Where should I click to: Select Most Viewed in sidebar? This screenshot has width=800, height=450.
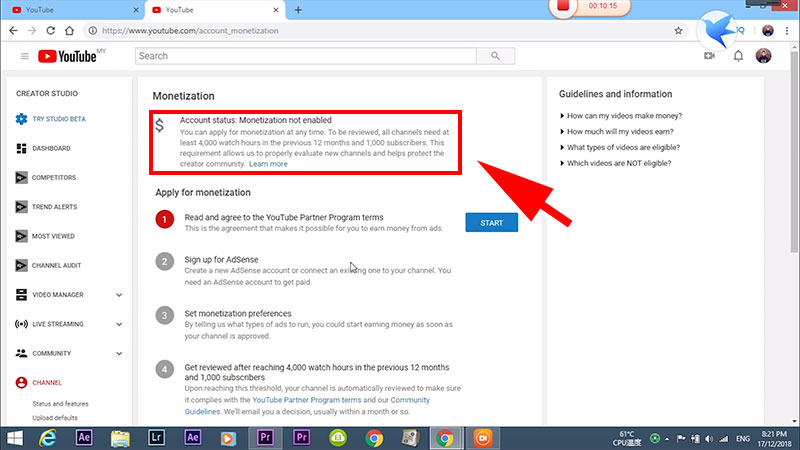click(x=53, y=236)
